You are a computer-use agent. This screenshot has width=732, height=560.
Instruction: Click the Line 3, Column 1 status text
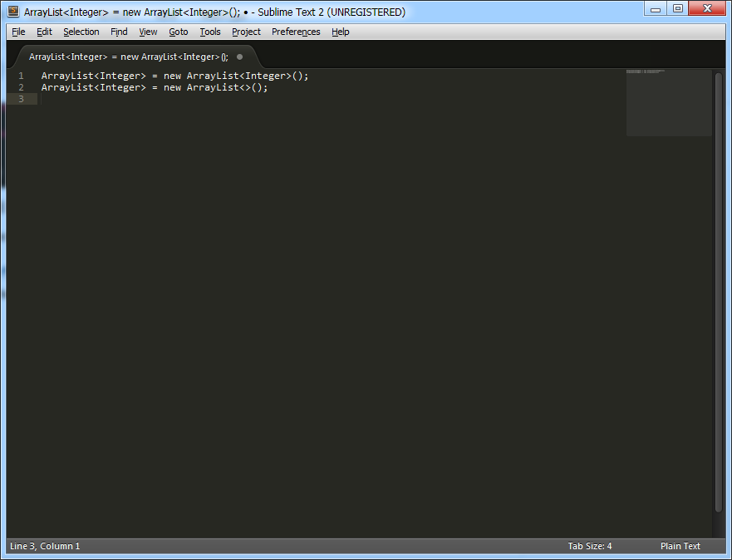45,546
